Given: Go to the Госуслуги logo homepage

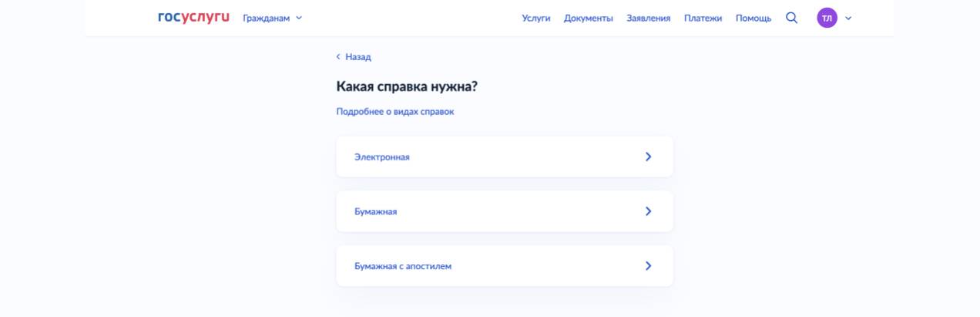Looking at the screenshot, I should 193,17.
